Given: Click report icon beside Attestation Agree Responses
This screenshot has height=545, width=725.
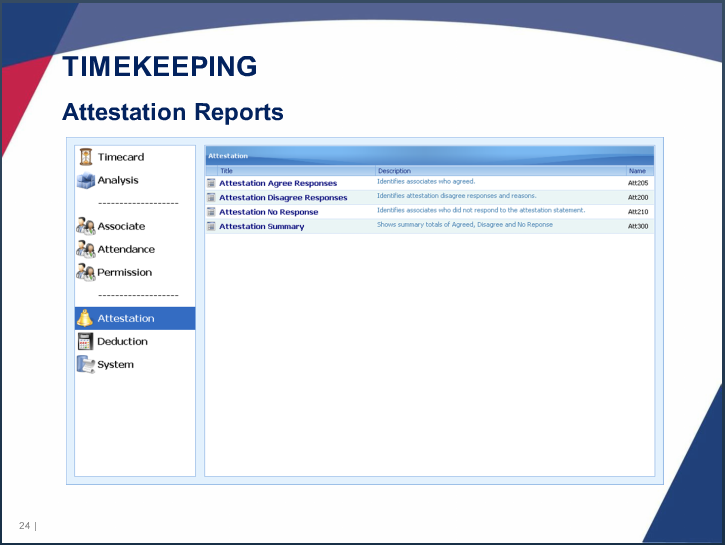Looking at the screenshot, I should click(211, 183).
